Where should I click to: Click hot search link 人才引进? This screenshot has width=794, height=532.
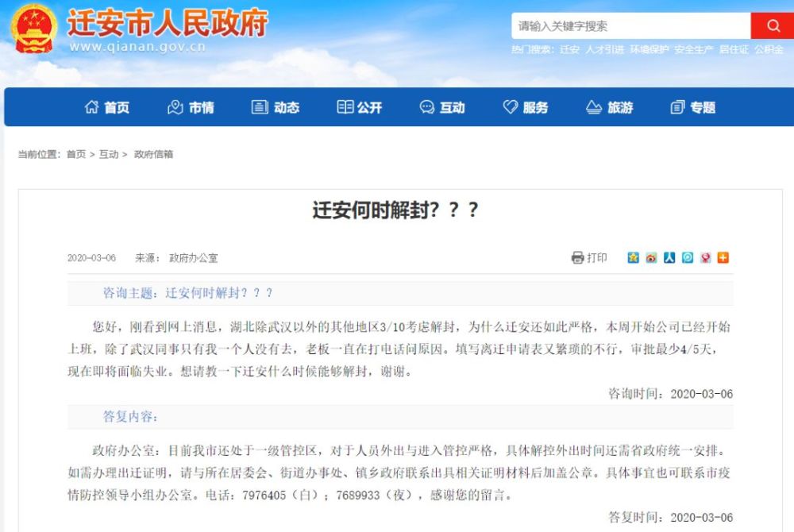coord(604,49)
